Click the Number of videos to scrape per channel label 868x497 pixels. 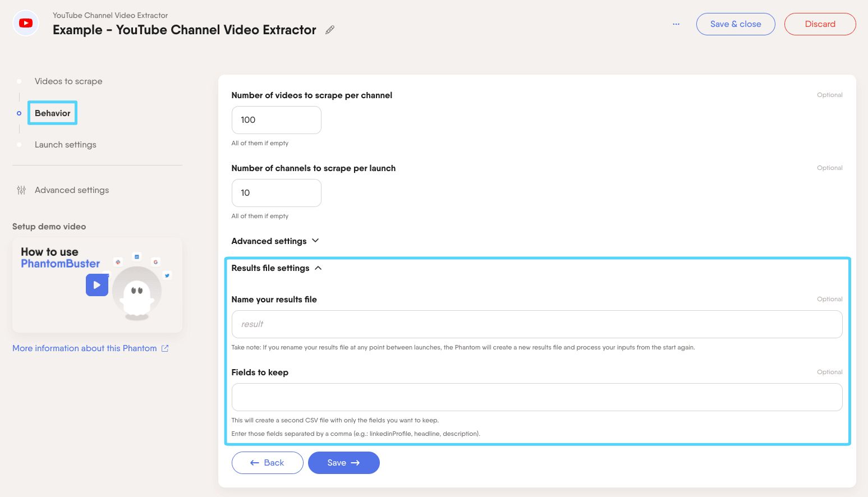[312, 95]
